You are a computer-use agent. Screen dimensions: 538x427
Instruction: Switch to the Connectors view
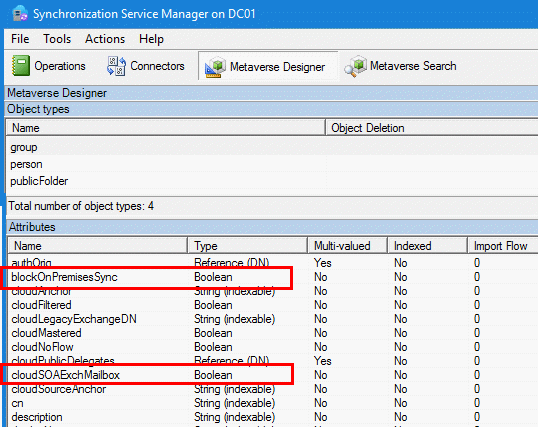(145, 66)
